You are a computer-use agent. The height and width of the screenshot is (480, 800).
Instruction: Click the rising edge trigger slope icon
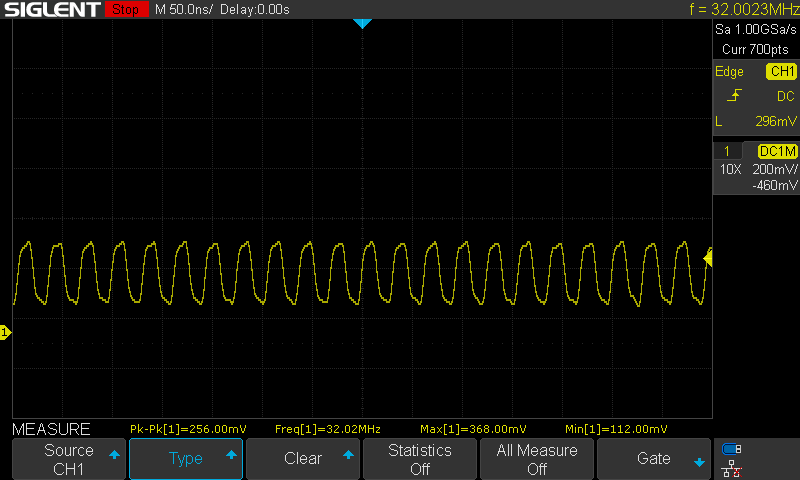[734, 96]
